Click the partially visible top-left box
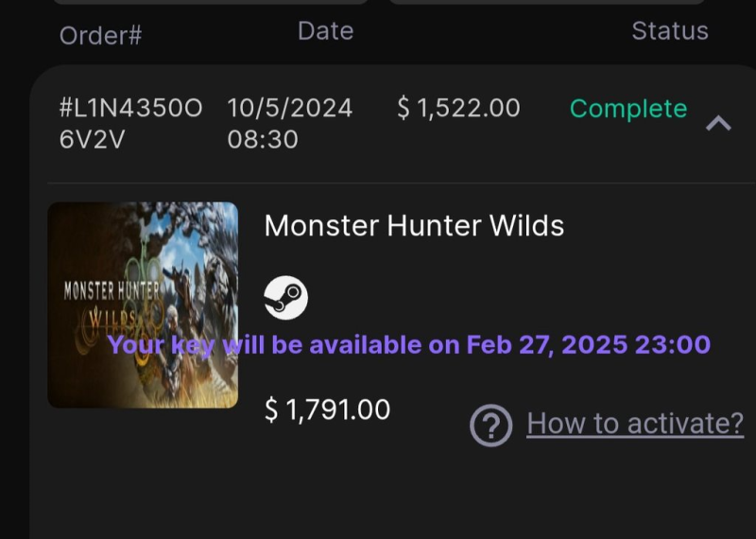Viewport: 756px width, 539px height. pos(208,2)
